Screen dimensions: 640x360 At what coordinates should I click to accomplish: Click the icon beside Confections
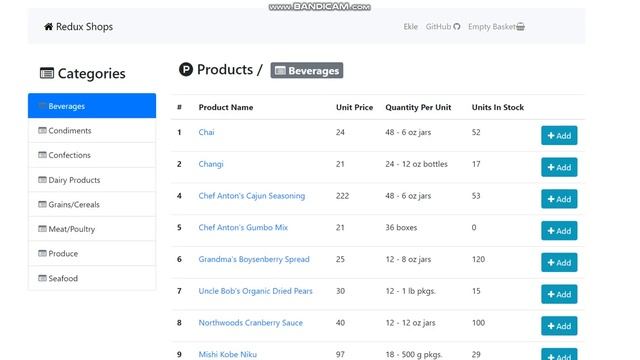coord(42,155)
